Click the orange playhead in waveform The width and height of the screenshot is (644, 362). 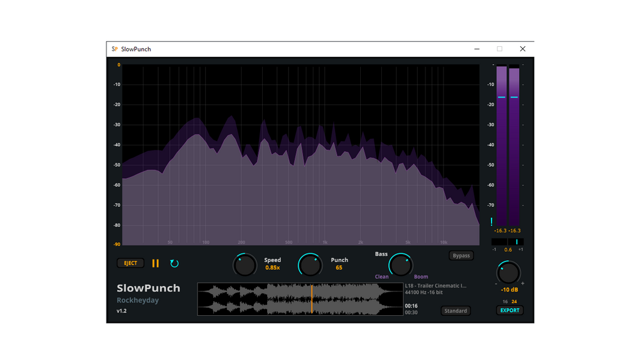coord(311,299)
